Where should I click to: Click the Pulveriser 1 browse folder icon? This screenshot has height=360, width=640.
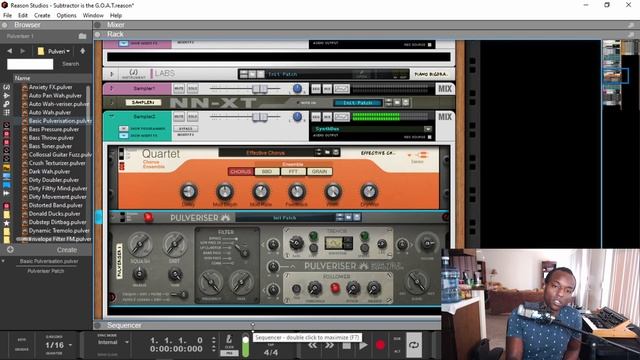pos(82,36)
